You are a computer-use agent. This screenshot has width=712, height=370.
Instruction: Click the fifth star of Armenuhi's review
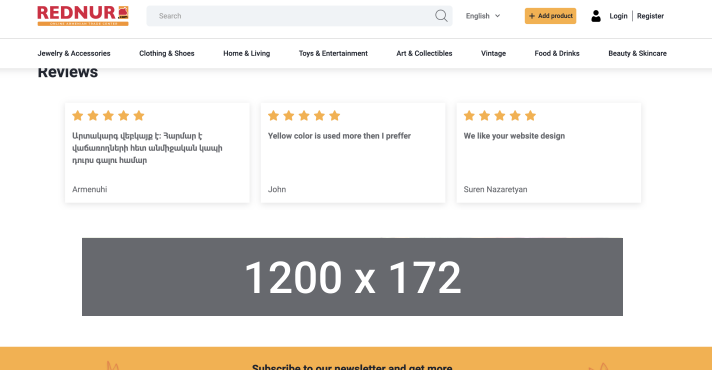(139, 115)
